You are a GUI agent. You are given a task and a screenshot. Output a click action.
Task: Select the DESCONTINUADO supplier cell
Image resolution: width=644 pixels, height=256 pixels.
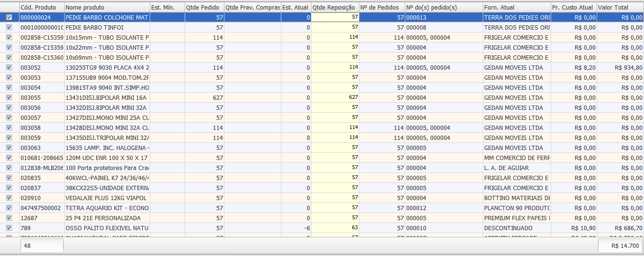pos(516,228)
